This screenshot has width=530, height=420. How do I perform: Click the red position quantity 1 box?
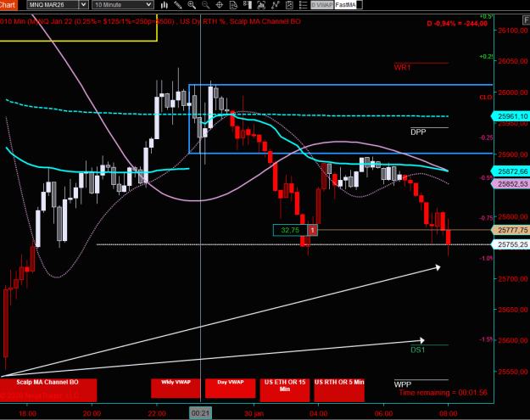(x=312, y=230)
